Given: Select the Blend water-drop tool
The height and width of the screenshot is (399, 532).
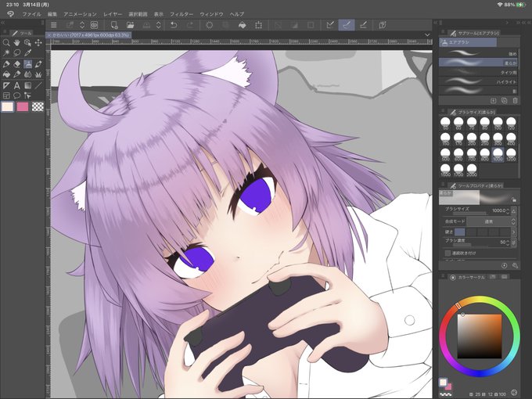Looking at the screenshot, I should (x=27, y=74).
